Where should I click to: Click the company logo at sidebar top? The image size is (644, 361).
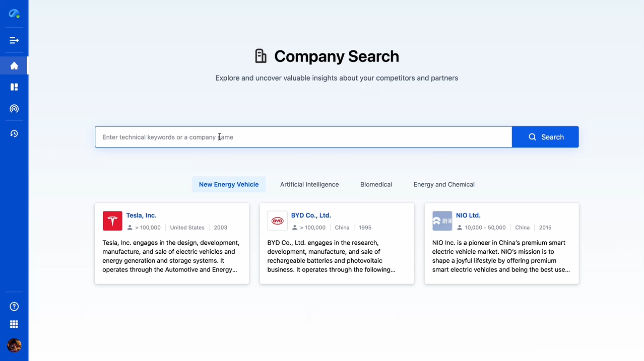[x=14, y=14]
